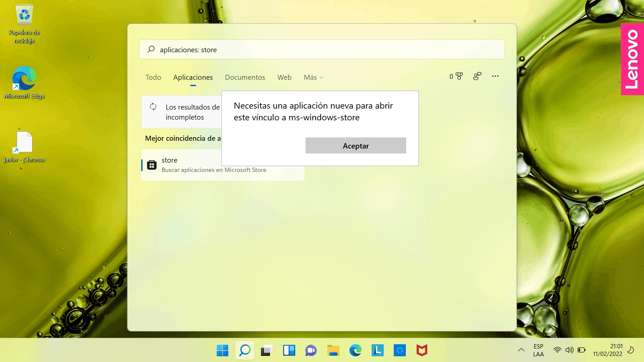Open Task View from the taskbar
This screenshot has width=644, height=362.
pyautogui.click(x=267, y=350)
